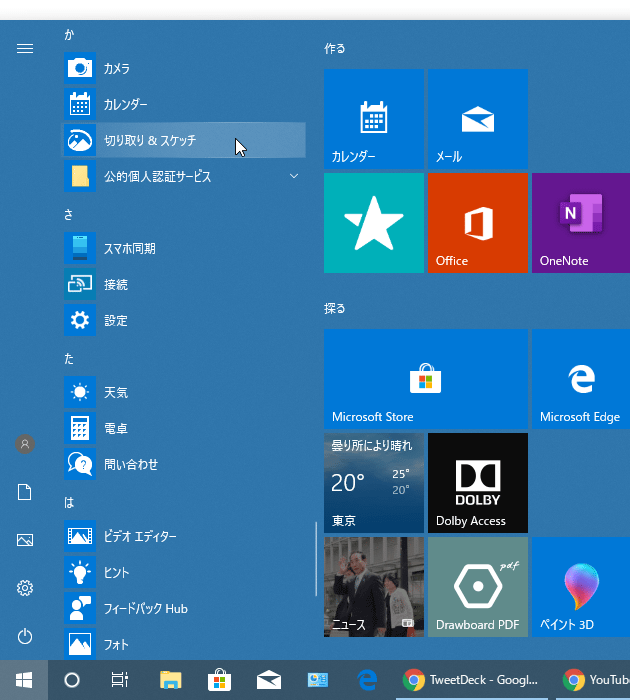This screenshot has width=630, height=700.
Task: Open the Microsoft Edge tile
Action: 581,379
